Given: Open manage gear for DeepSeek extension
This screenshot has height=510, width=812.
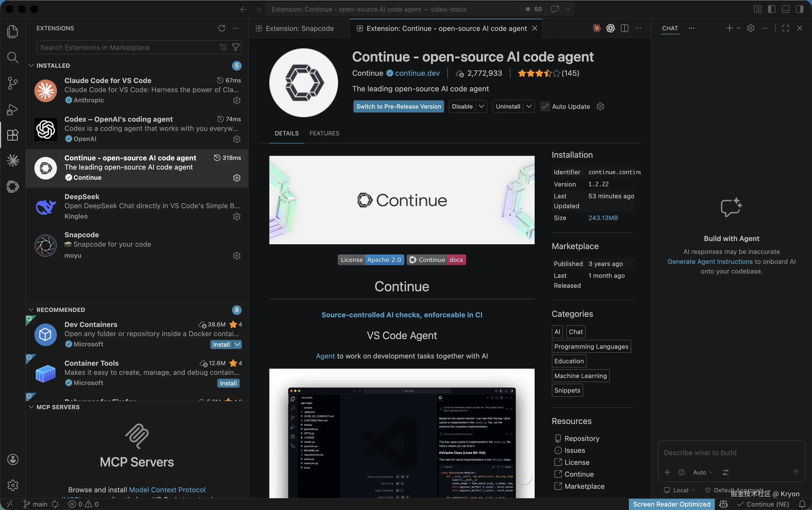Looking at the screenshot, I should tap(237, 217).
